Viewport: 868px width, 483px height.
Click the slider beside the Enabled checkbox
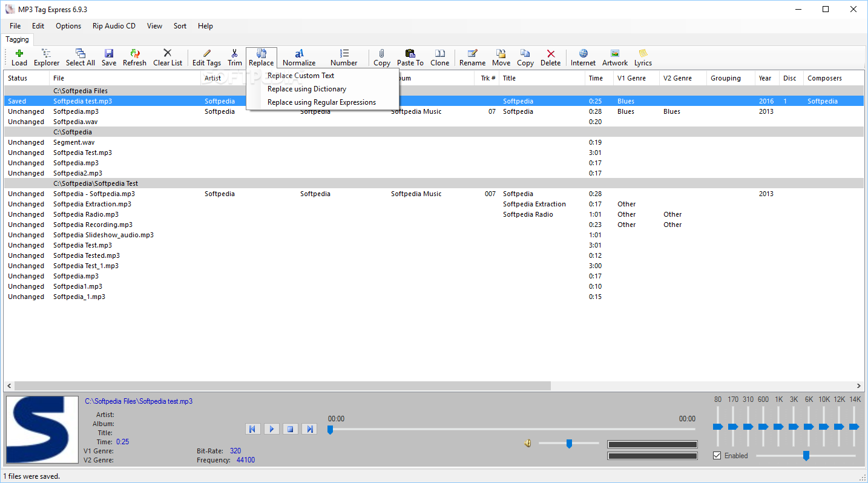pyautogui.click(x=806, y=456)
